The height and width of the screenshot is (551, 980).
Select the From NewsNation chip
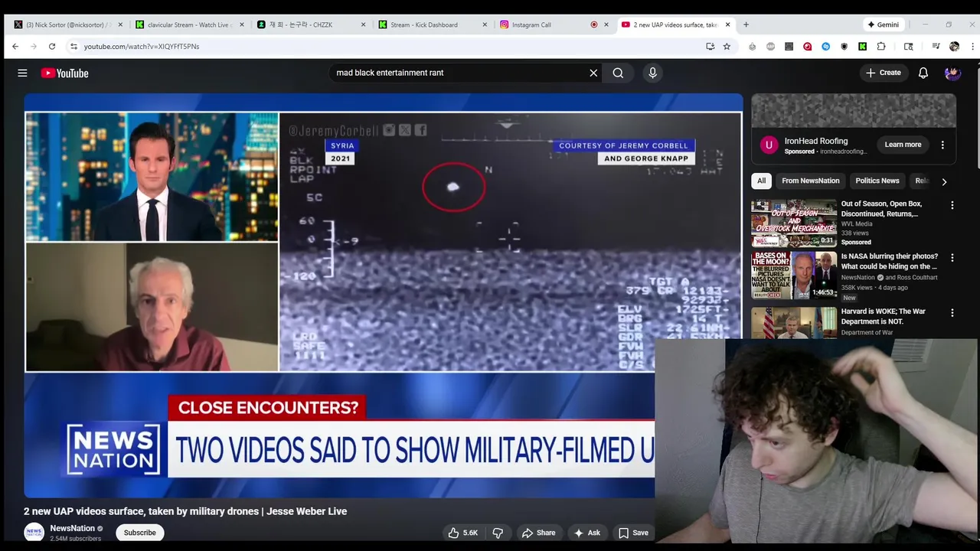point(811,181)
